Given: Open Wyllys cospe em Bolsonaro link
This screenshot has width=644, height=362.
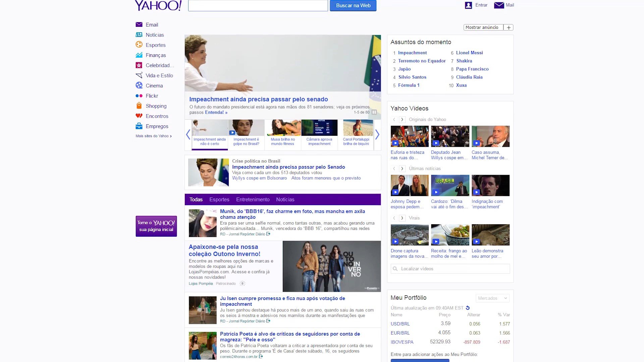Looking at the screenshot, I should pos(259,178).
